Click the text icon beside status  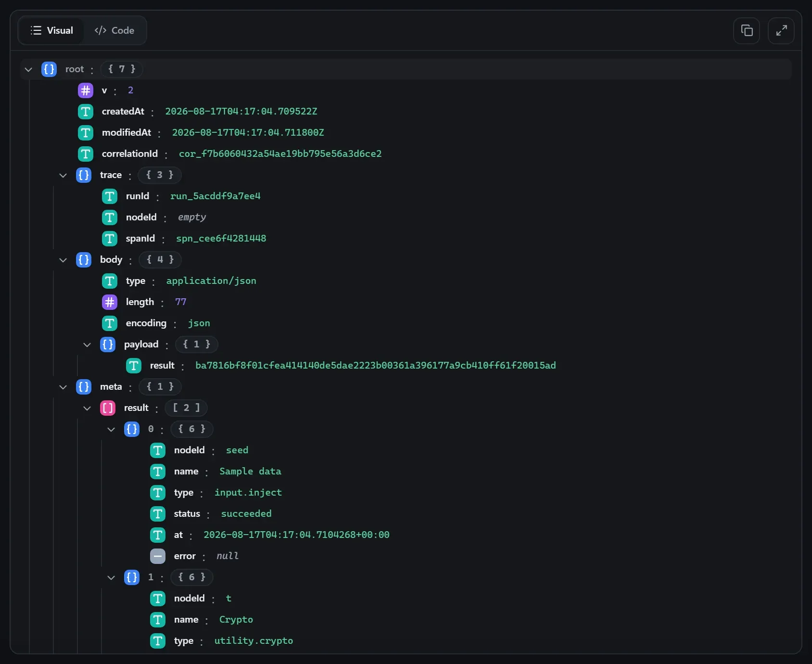(158, 514)
